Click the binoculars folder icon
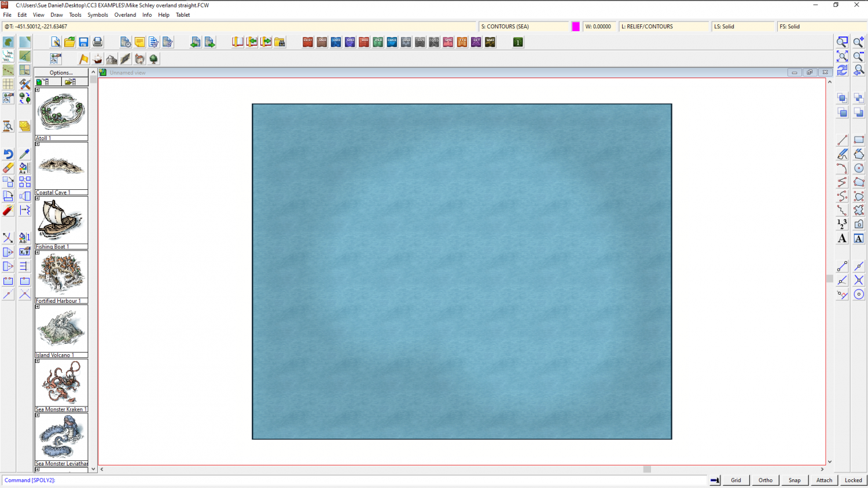Screen dimensions: 868x488 coord(280,42)
